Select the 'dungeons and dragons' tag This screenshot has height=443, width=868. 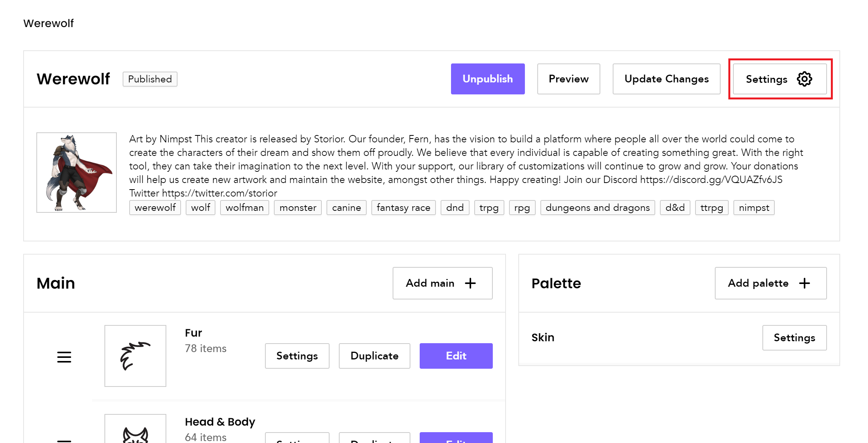[x=597, y=208]
